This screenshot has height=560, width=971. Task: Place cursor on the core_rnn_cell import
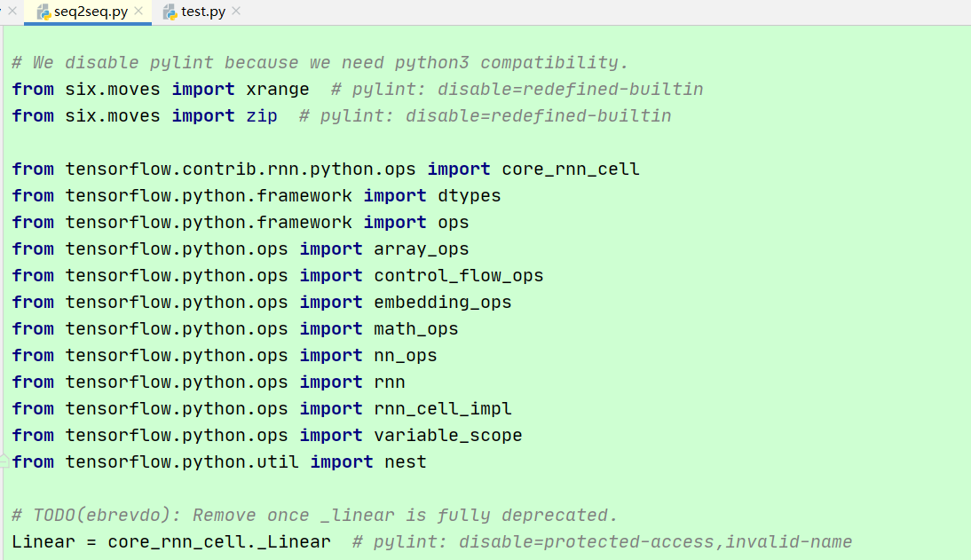(568, 169)
